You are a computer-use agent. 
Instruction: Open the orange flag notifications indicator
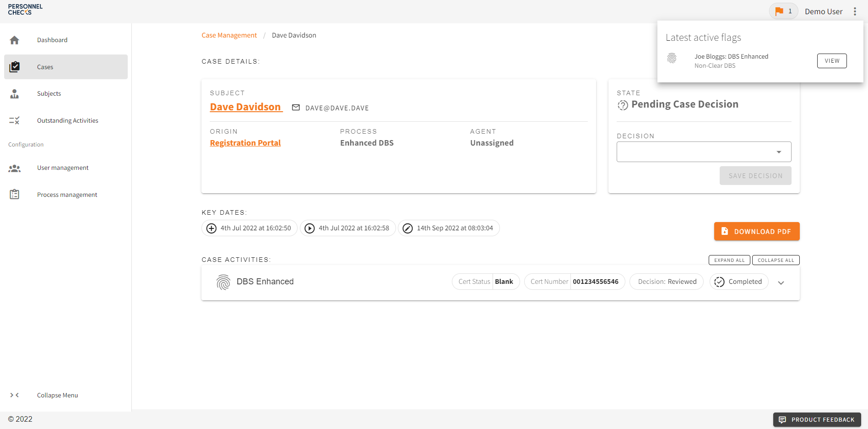pos(783,11)
